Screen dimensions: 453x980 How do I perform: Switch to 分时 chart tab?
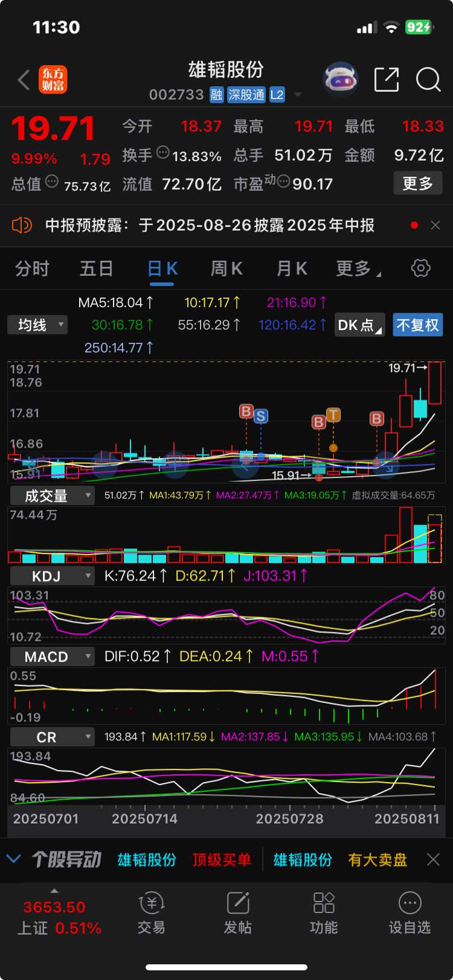32,269
